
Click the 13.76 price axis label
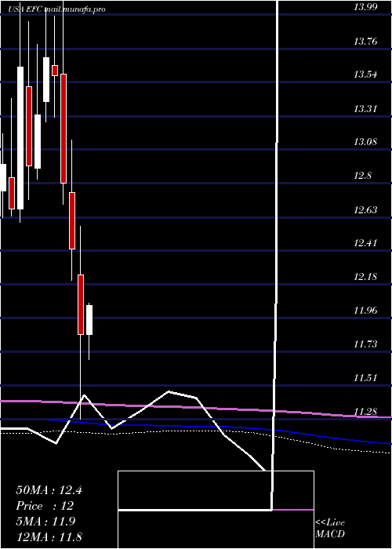tap(365, 42)
